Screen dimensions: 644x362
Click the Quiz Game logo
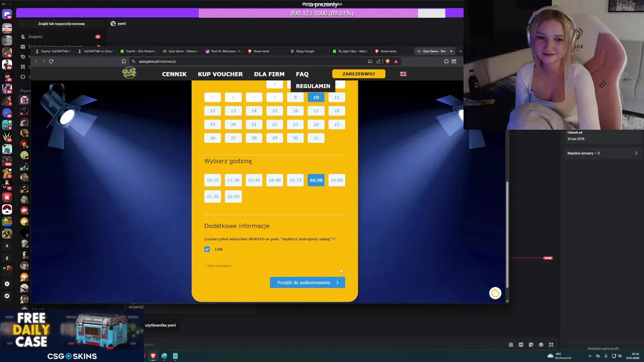129,73
